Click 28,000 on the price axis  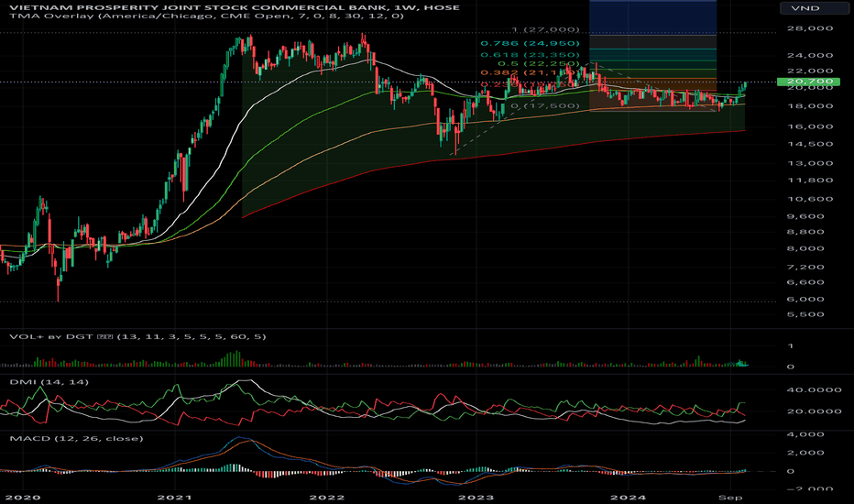tap(810, 28)
